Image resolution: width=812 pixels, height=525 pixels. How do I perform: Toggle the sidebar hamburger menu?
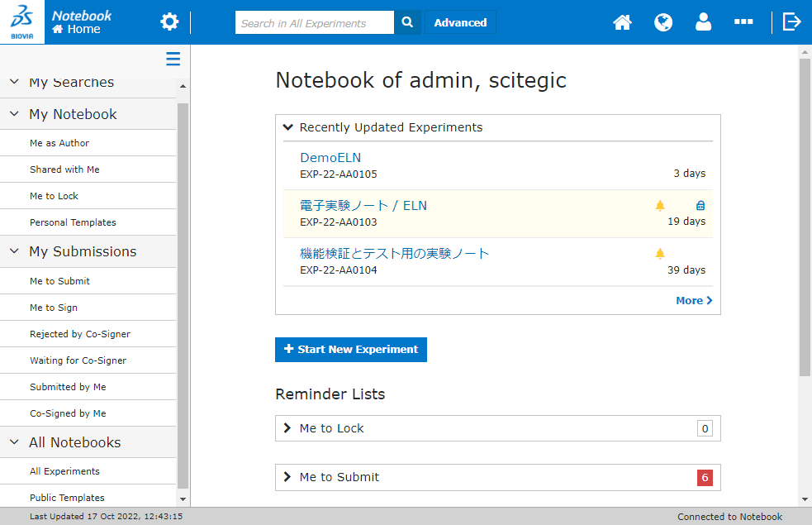[173, 59]
